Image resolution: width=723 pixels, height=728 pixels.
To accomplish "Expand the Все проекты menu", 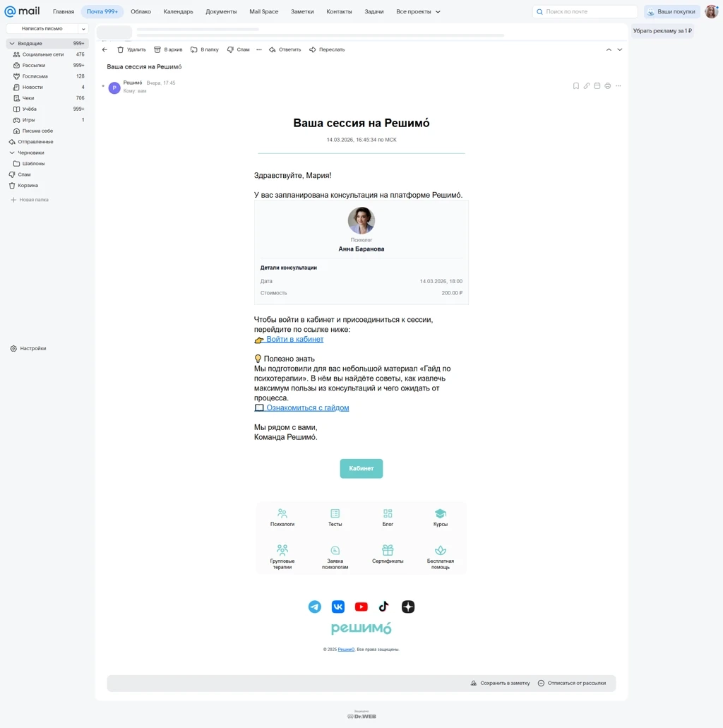I will point(418,11).
